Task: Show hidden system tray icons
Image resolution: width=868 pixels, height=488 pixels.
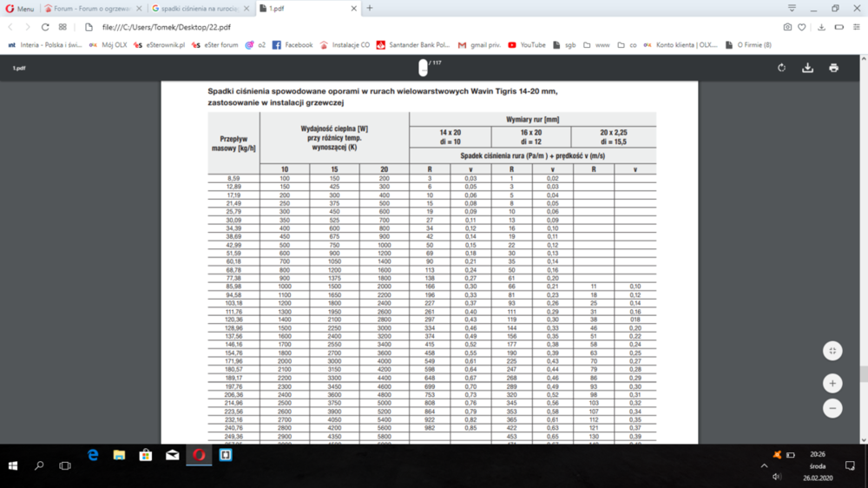Action: [x=764, y=465]
